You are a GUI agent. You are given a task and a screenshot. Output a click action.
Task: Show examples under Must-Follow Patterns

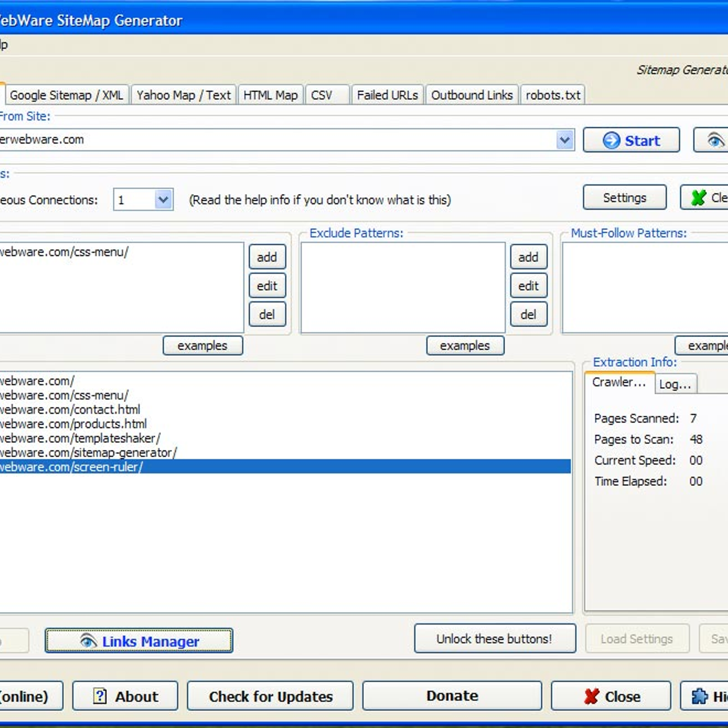(x=702, y=346)
